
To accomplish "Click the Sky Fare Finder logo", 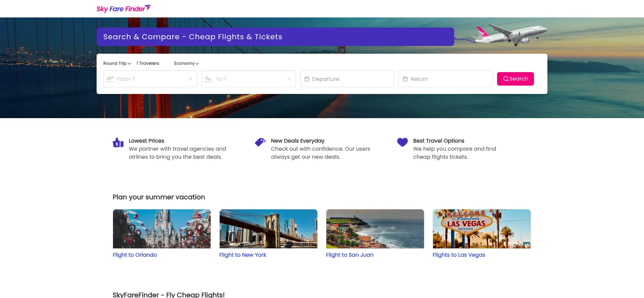I will [123, 9].
